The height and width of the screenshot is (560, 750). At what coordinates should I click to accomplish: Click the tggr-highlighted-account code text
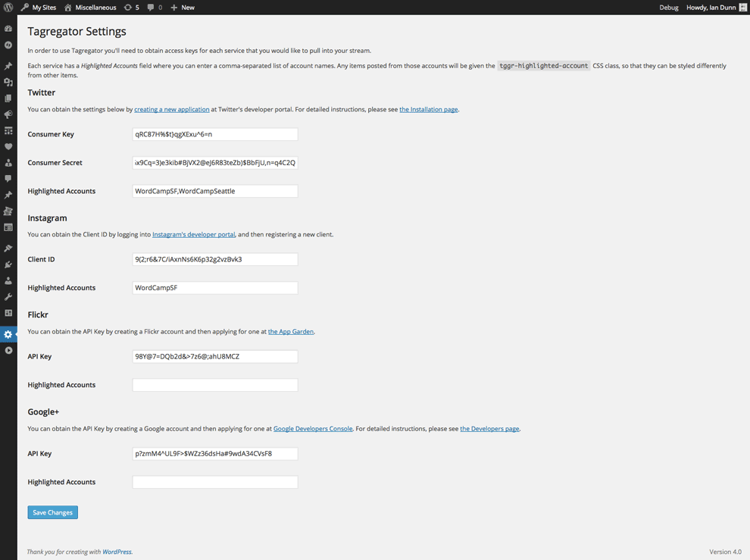pos(543,66)
